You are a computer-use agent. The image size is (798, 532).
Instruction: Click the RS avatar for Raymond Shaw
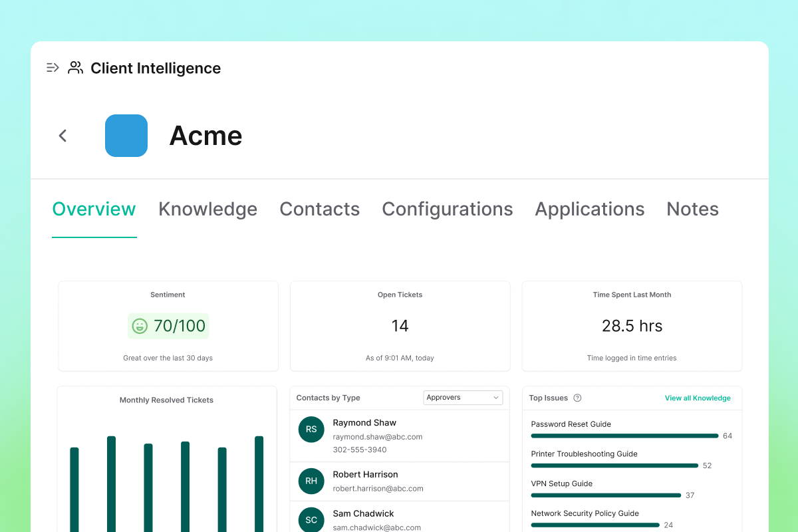coord(311,430)
